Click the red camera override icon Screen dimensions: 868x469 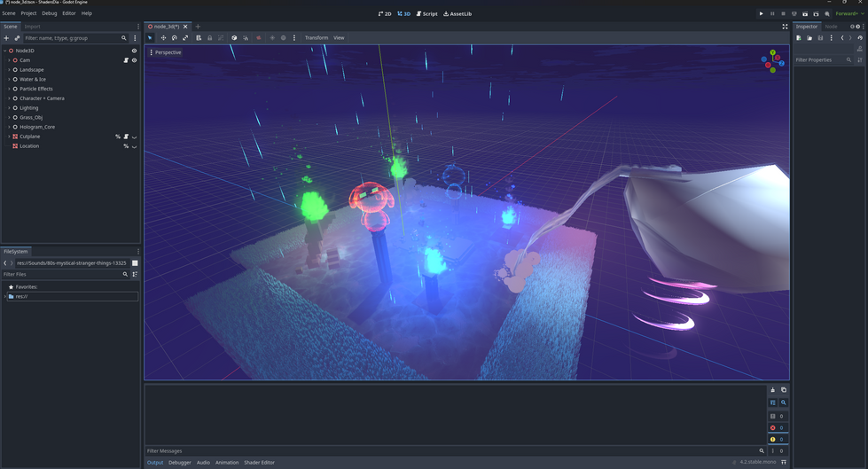click(x=259, y=37)
